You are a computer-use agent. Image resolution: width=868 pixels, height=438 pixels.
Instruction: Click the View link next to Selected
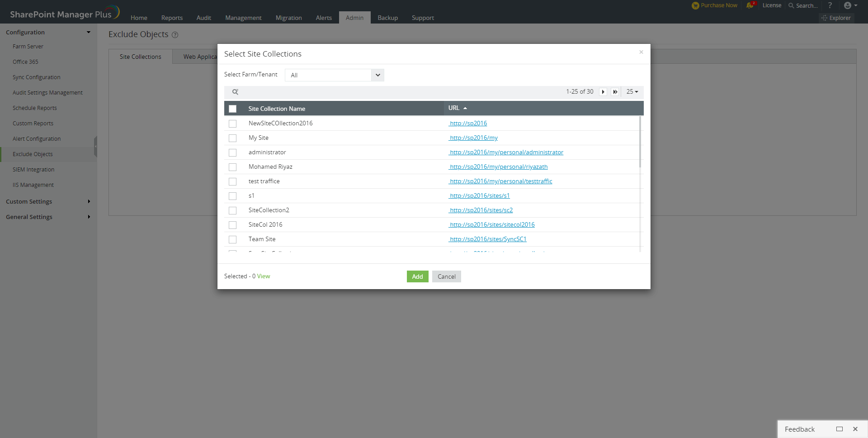coord(264,276)
